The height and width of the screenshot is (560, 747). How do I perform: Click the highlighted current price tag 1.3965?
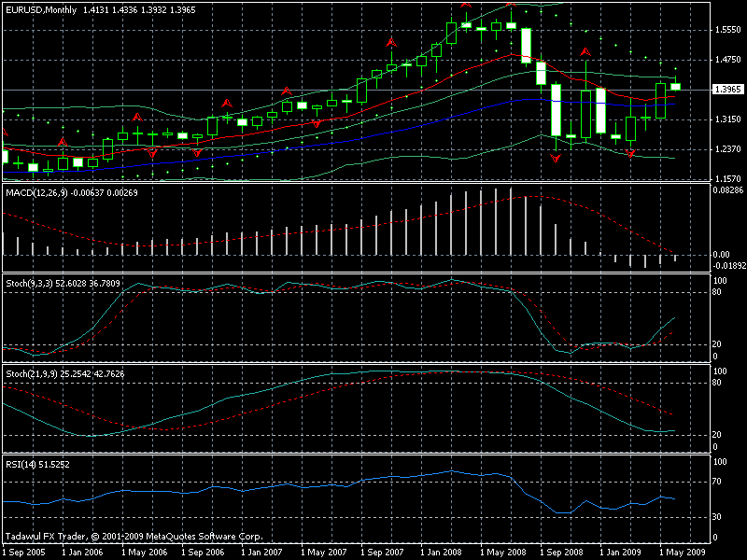coord(727,90)
